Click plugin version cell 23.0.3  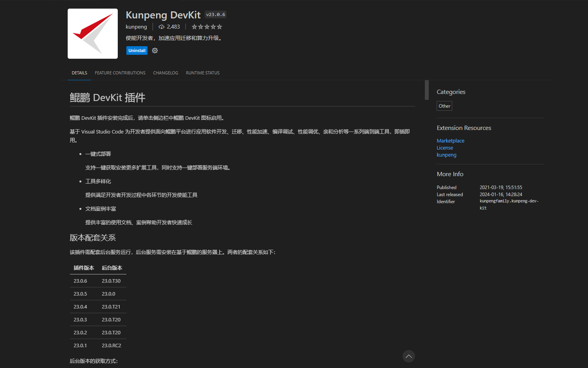pos(80,319)
